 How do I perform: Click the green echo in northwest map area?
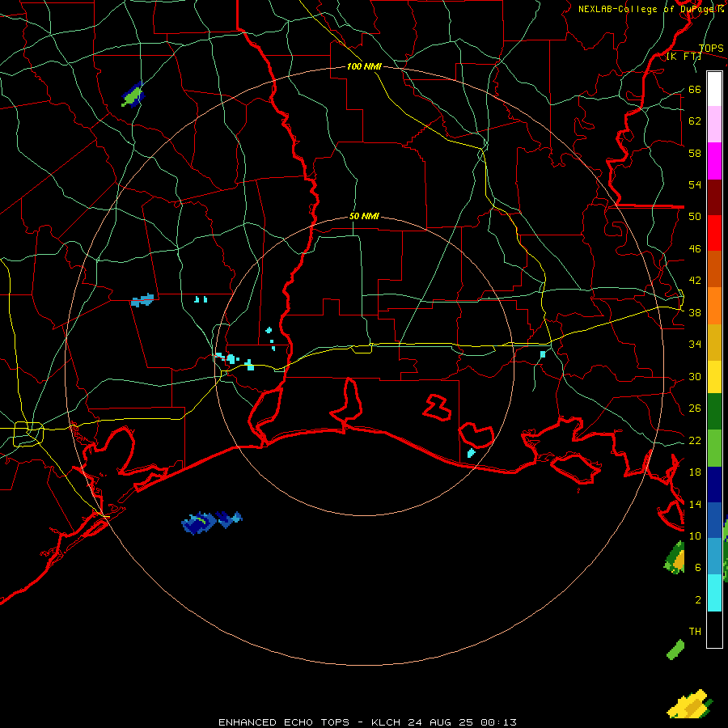point(133,95)
